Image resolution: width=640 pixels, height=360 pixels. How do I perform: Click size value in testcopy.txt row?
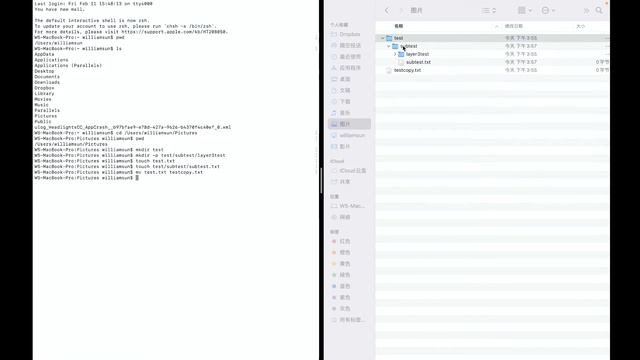(x=602, y=70)
